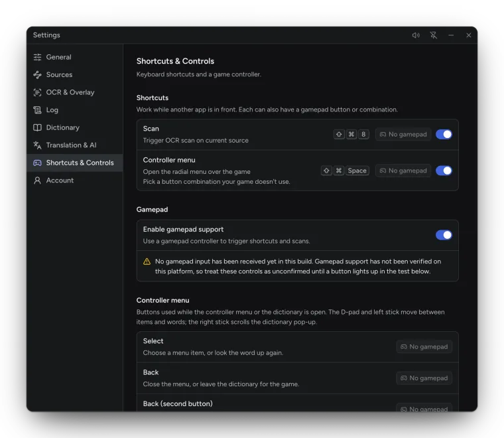The image size is (504, 438).
Task: Select the Shortcuts & Controls tab
Action: 75,163
